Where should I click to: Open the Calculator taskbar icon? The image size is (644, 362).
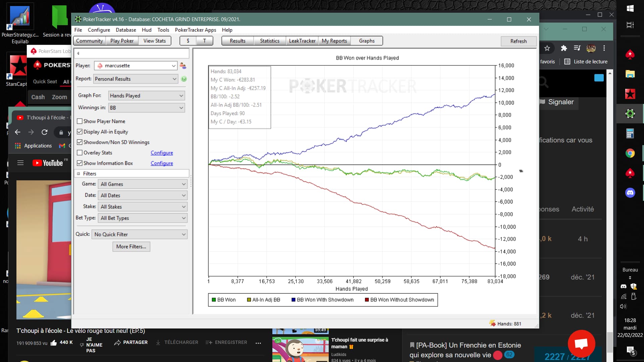click(630, 133)
